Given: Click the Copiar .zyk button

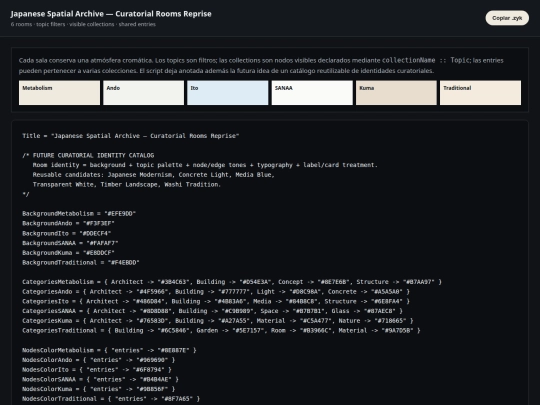Looking at the screenshot, I should click(507, 18).
